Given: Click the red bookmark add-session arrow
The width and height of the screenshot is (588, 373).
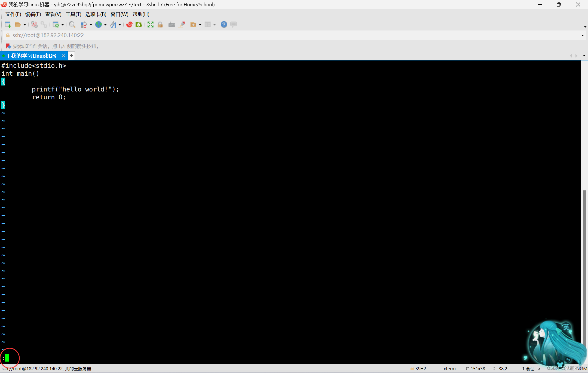Looking at the screenshot, I should [x=8, y=46].
